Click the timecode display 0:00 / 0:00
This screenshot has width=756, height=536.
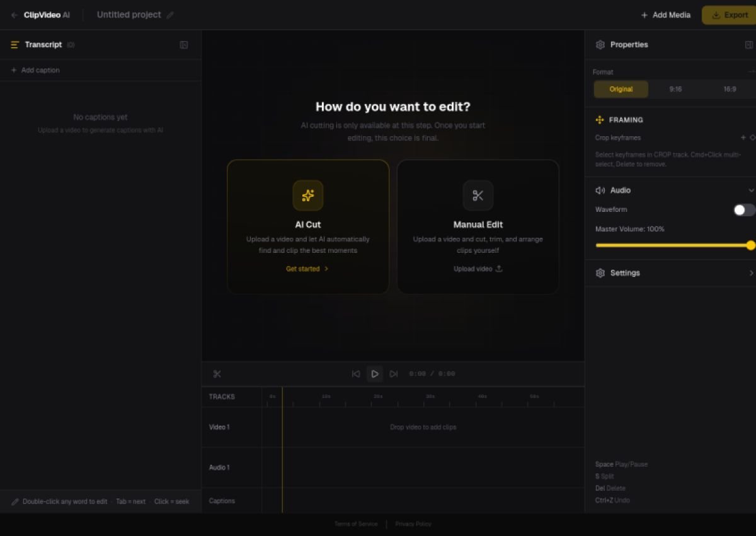pos(432,374)
